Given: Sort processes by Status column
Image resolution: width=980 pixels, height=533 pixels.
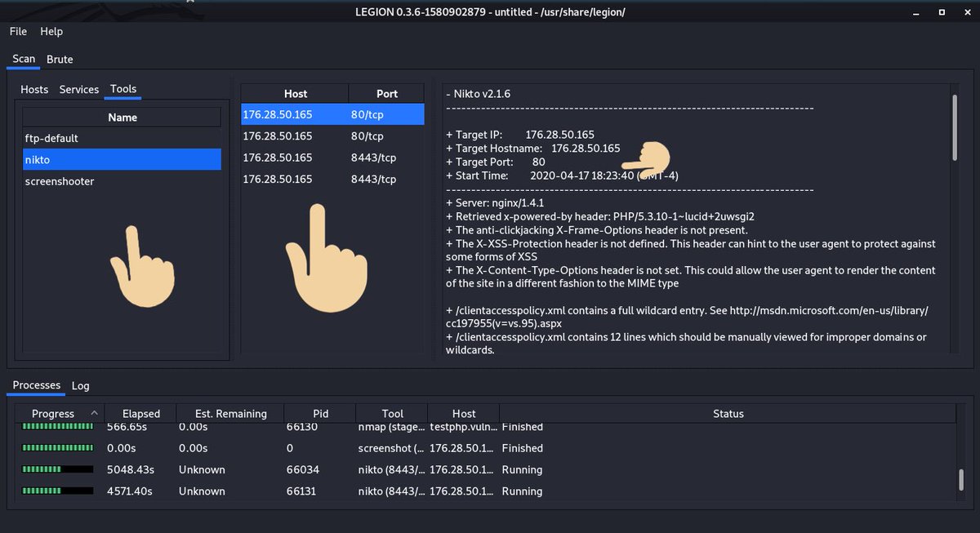Looking at the screenshot, I should point(728,414).
